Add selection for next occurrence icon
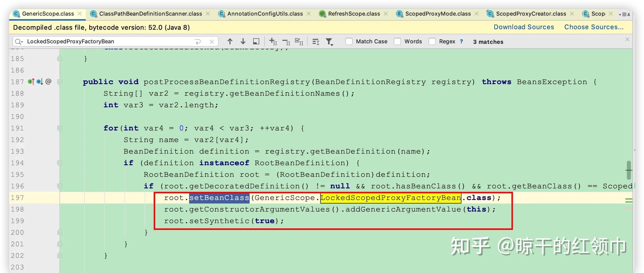Image resolution: width=644 pixels, height=273 pixels. pyautogui.click(x=273, y=42)
